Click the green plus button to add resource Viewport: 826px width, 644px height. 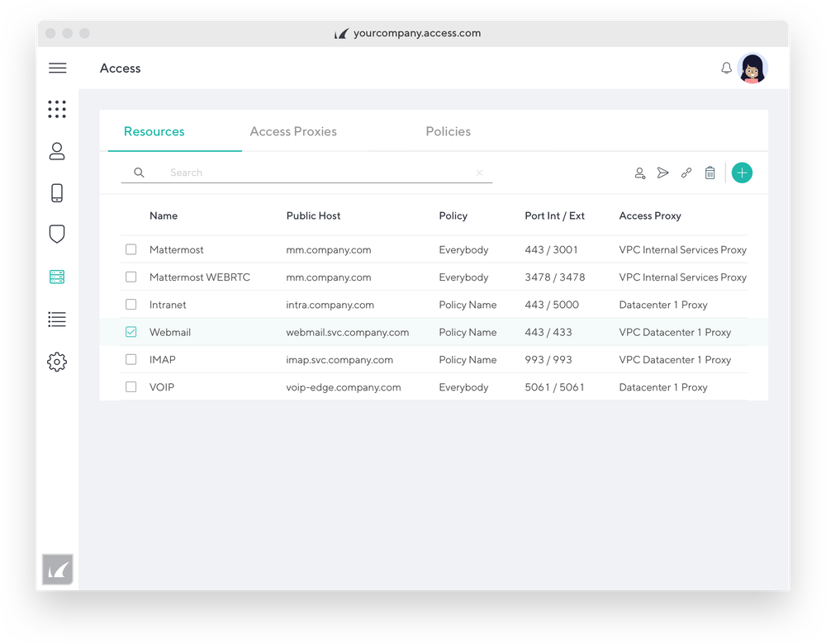pyautogui.click(x=742, y=173)
